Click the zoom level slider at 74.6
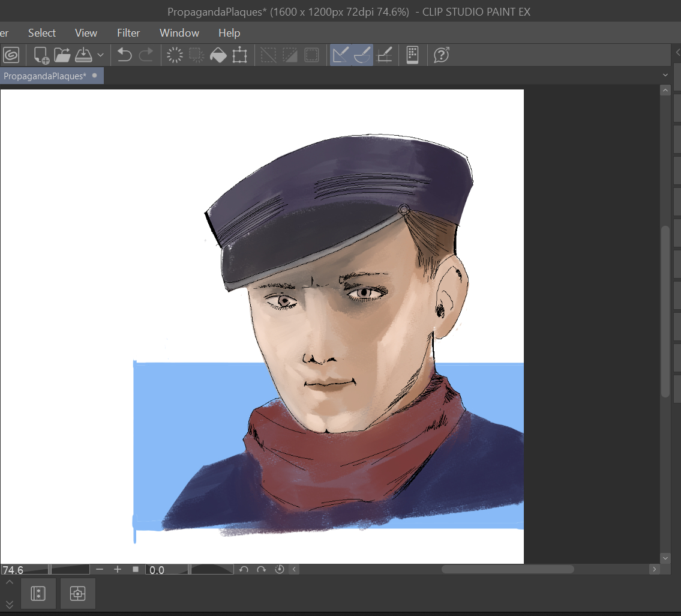This screenshot has width=681, height=616. (24, 569)
